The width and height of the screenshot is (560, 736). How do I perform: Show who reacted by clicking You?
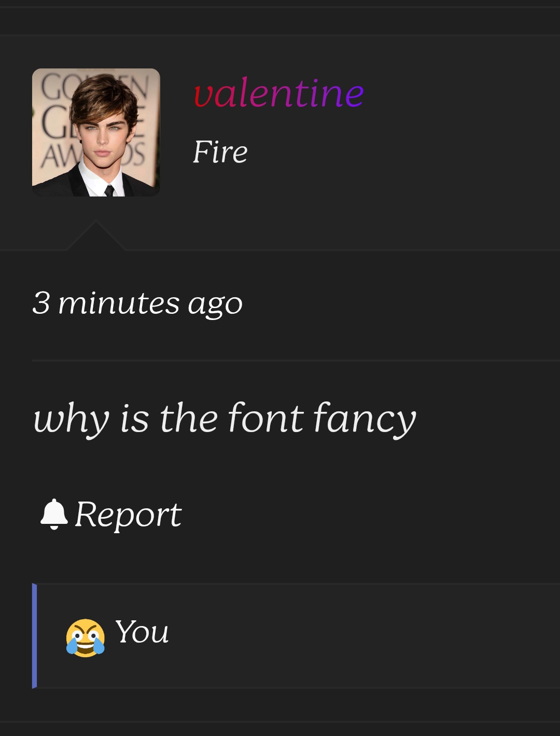point(142,632)
